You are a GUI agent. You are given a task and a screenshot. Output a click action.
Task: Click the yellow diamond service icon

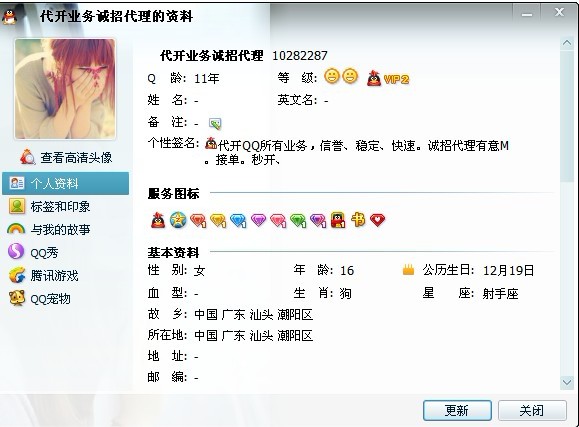click(x=218, y=221)
